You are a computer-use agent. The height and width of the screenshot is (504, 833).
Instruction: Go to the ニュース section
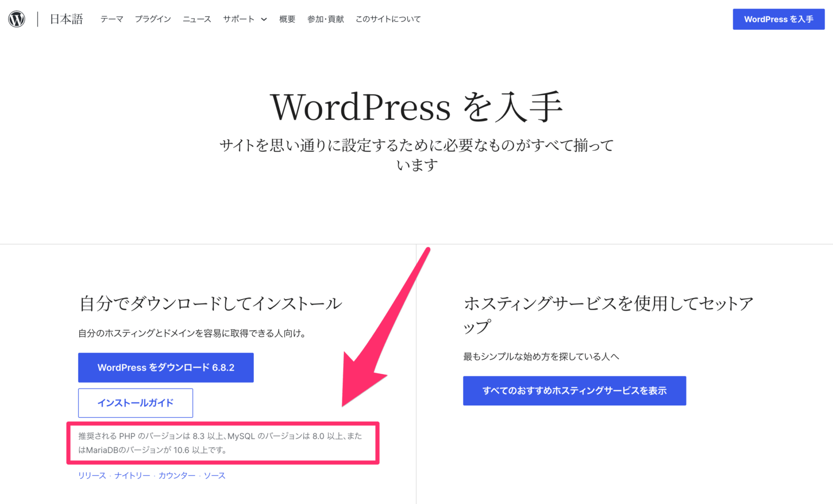(x=196, y=19)
